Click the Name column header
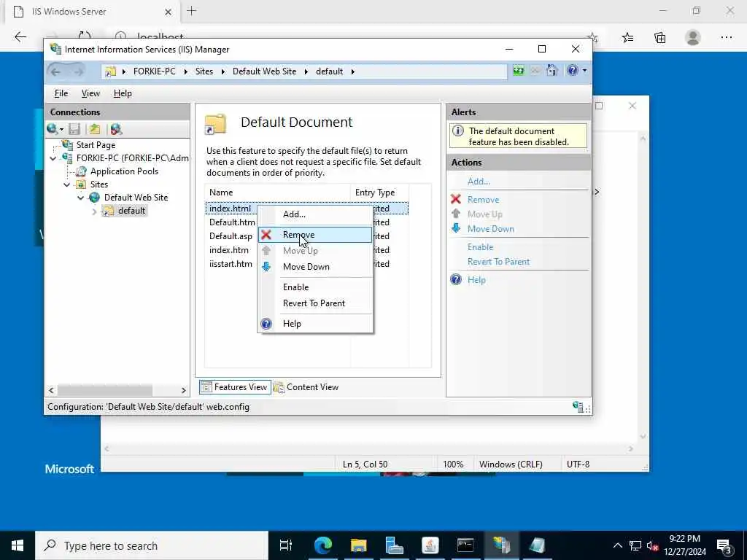 click(x=278, y=192)
